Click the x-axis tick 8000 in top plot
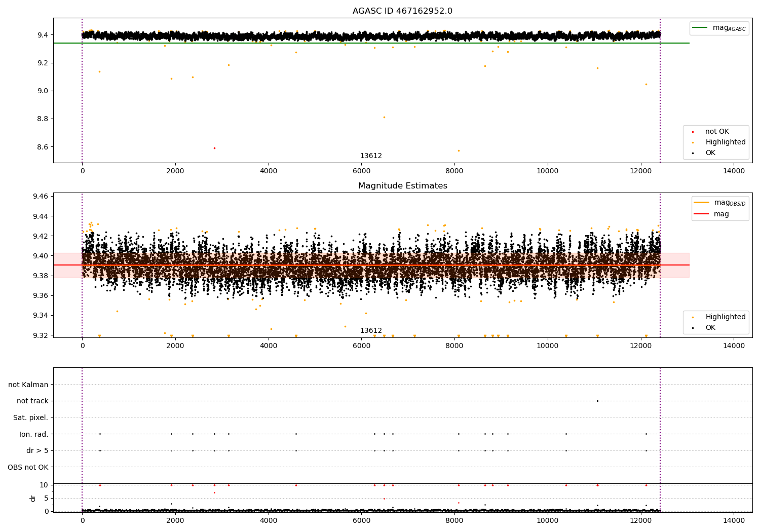This screenshot has width=760, height=532. [454, 171]
